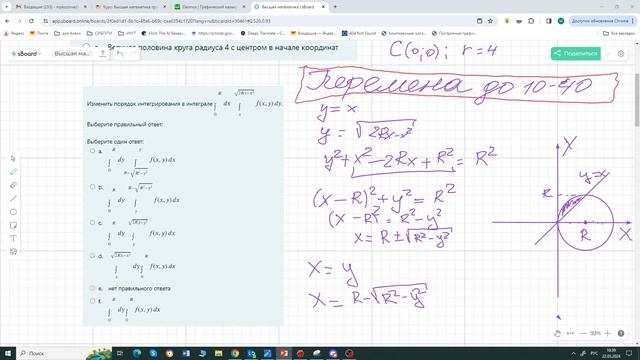
Task: Click the bottom icon of left toolbar
Action: coord(13,252)
